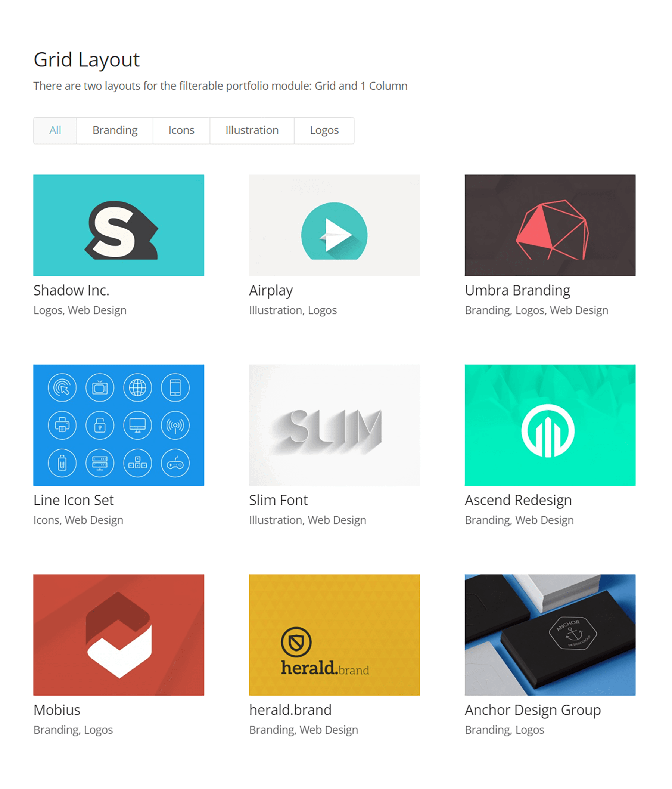This screenshot has height=789, width=672.
Task: Click the 'There are two layouts' description
Action: [x=220, y=86]
